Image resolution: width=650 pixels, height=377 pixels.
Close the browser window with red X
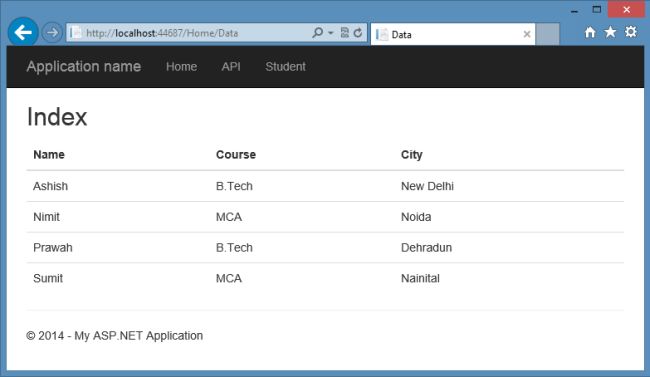pos(626,10)
